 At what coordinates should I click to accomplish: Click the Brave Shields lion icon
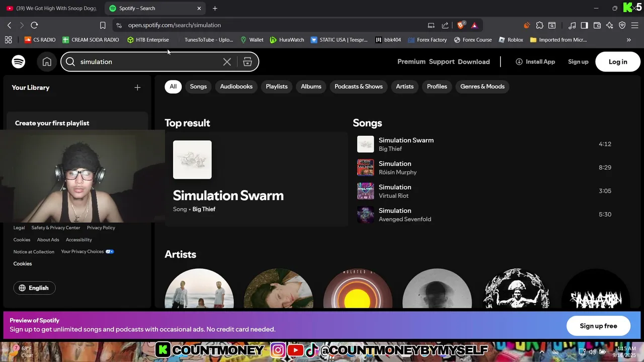pos(461,25)
